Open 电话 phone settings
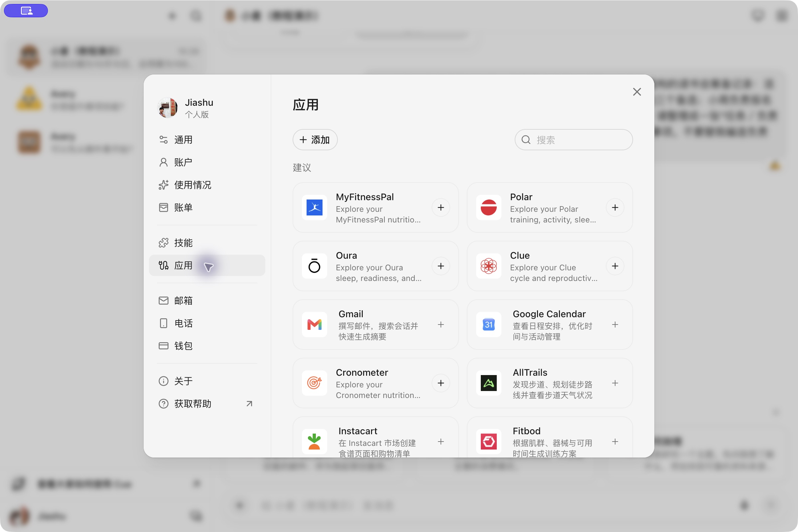 tap(207, 323)
